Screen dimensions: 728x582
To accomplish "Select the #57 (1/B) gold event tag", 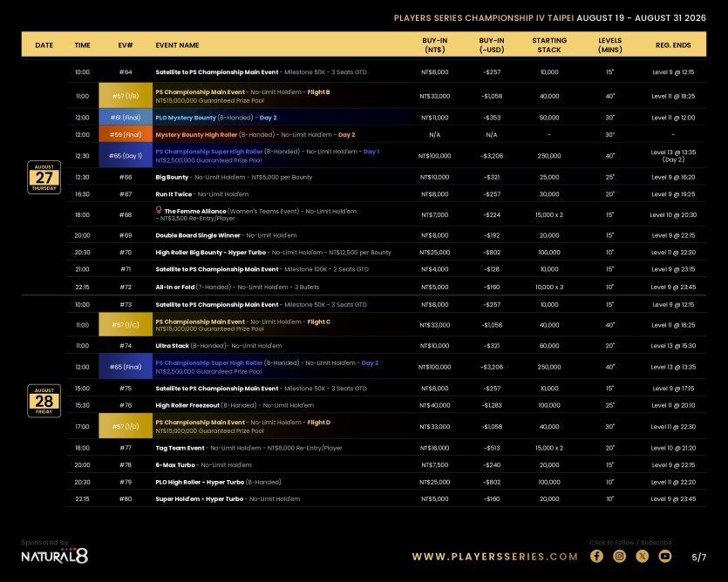I will [x=126, y=96].
